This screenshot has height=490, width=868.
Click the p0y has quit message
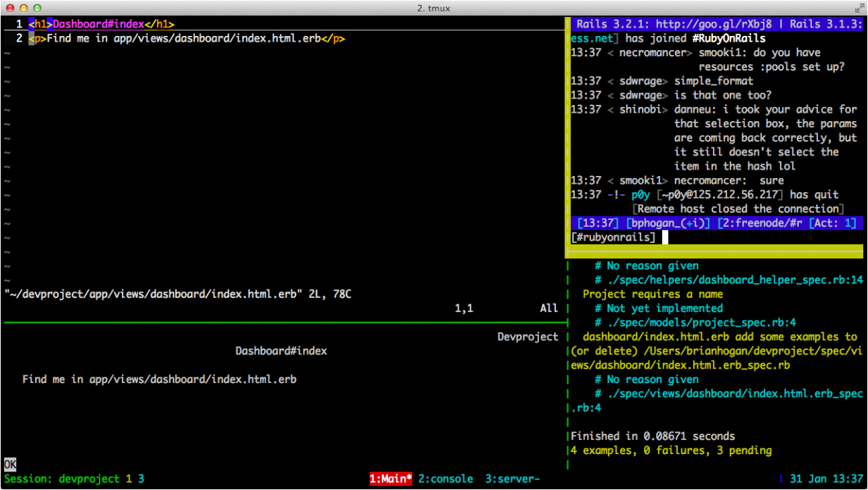point(705,194)
